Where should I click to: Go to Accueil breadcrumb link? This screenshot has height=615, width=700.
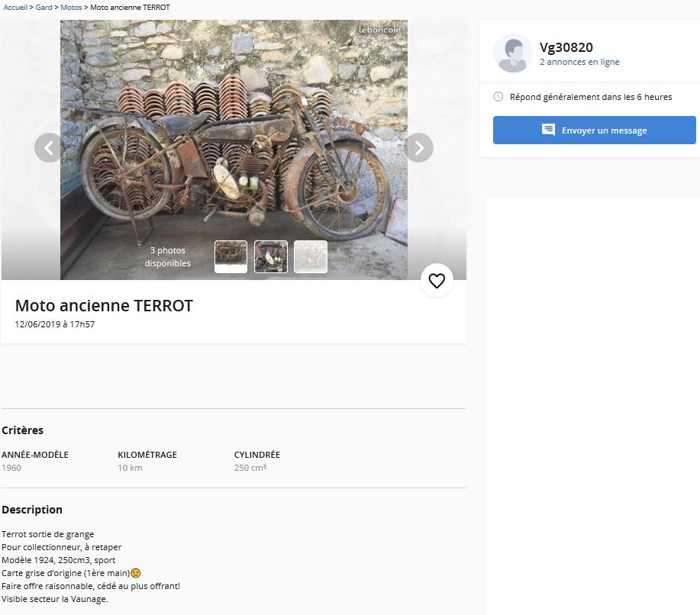[15, 7]
